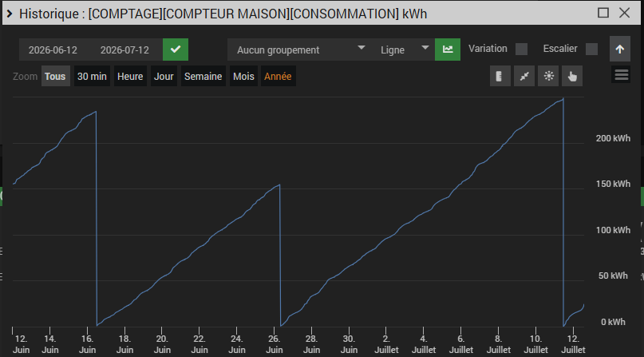Select the Tous zoom option
Screen dimensions: 644x357
pyautogui.click(x=55, y=77)
